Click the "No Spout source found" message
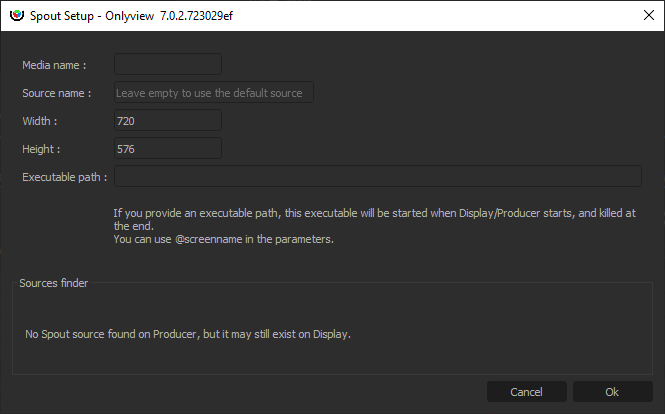This screenshot has width=665, height=414. pos(188,333)
